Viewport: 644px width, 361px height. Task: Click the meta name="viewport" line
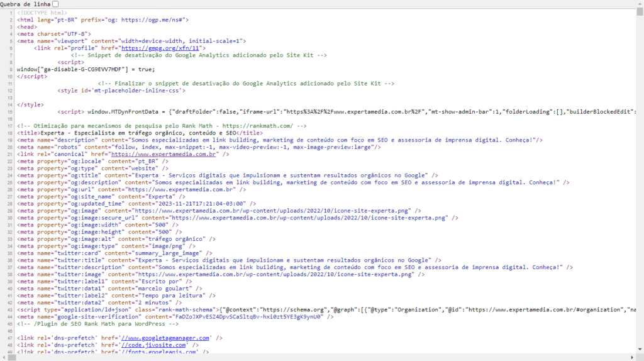click(x=131, y=41)
